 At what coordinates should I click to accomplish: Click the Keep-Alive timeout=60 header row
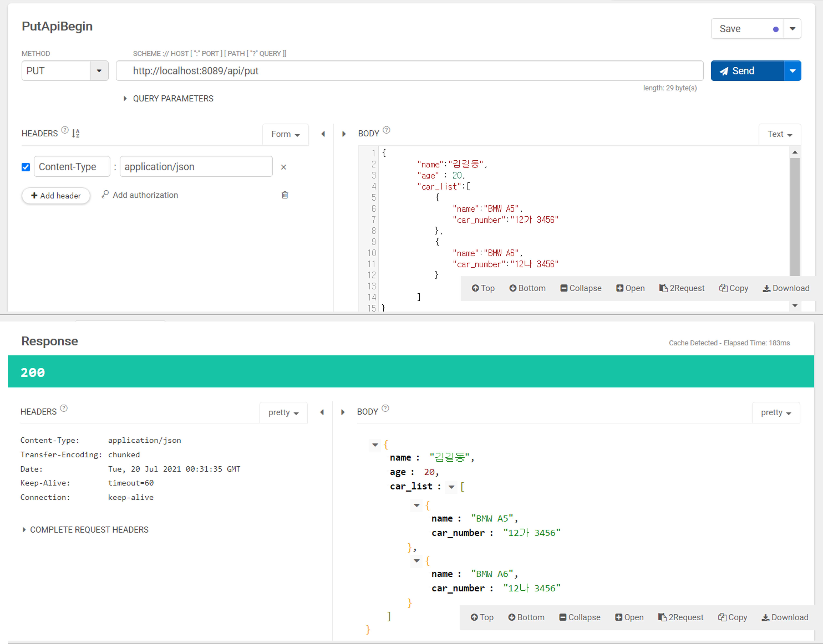pos(87,483)
